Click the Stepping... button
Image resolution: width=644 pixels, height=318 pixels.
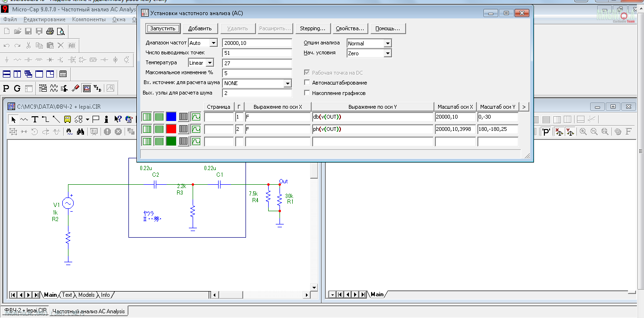coord(313,28)
